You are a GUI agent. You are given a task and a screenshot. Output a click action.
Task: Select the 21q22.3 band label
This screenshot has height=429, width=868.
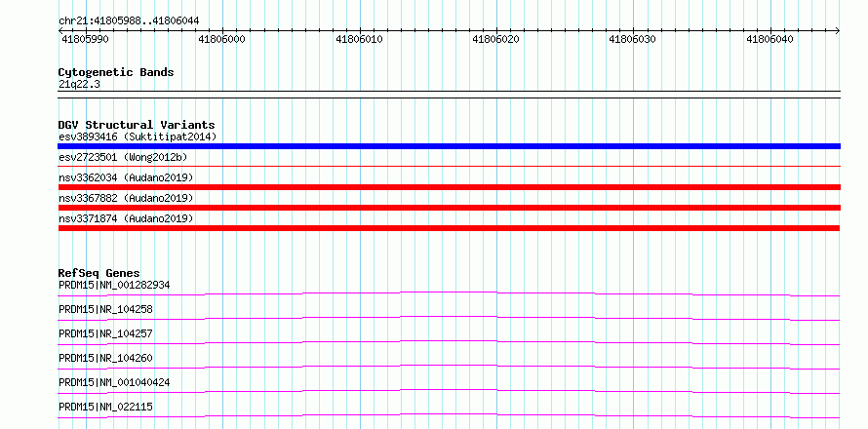coord(79,85)
